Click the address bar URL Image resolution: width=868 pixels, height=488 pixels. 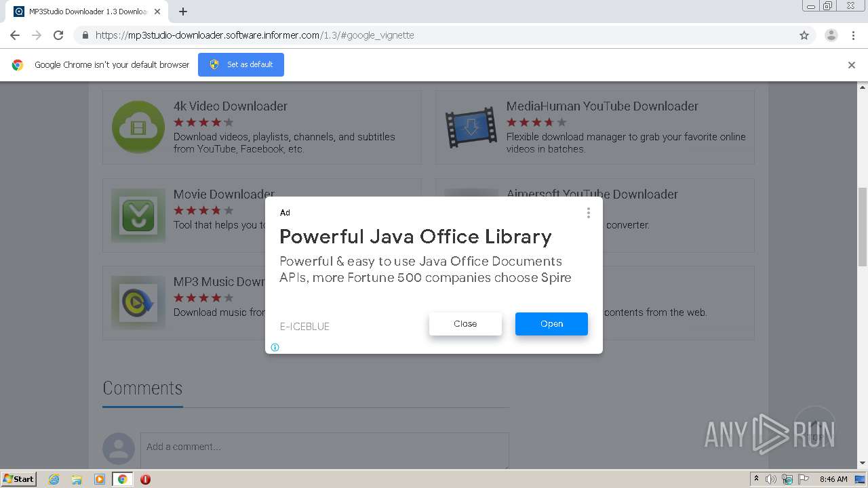coord(254,35)
